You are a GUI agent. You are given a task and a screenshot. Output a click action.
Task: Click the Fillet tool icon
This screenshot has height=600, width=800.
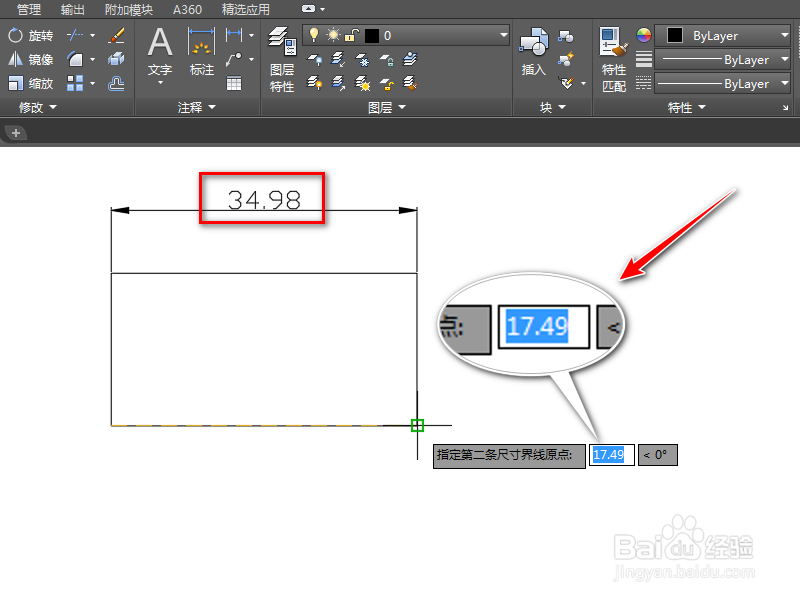coord(75,59)
